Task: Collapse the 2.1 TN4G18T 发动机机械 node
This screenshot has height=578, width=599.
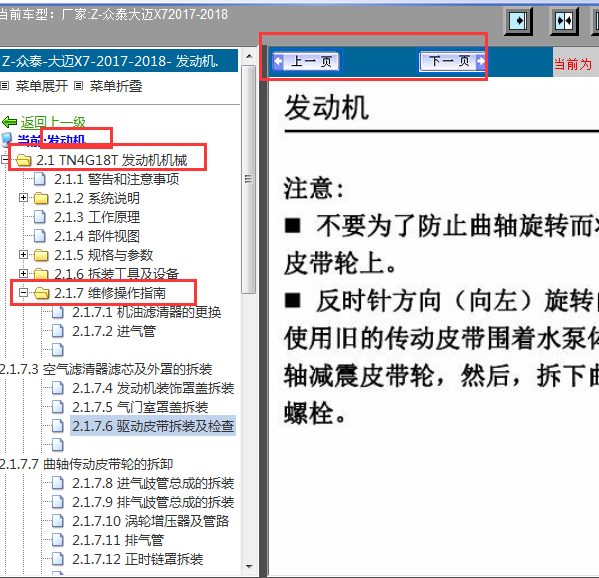Action: click(x=5, y=160)
